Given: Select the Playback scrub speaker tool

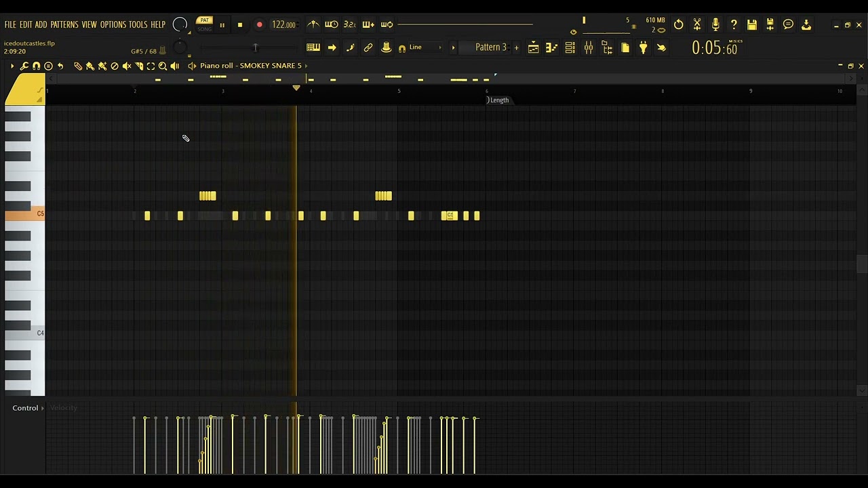Looking at the screenshot, I should click(x=175, y=66).
